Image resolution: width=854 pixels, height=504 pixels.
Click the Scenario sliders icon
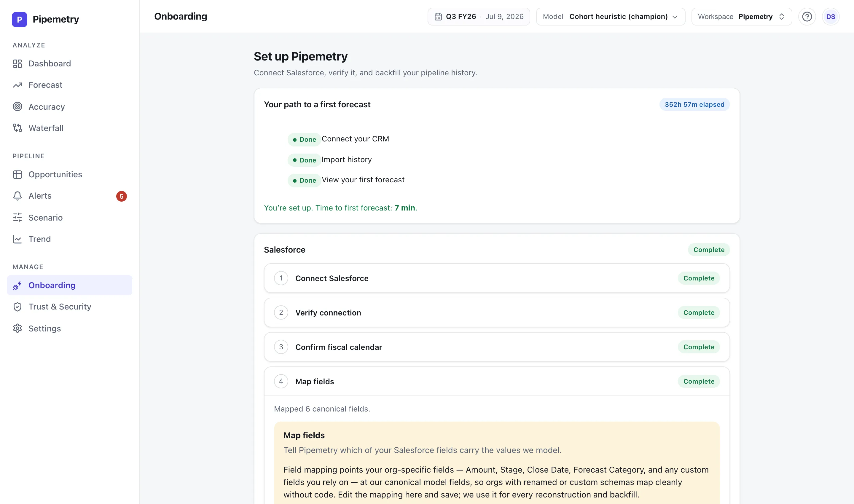point(17,218)
